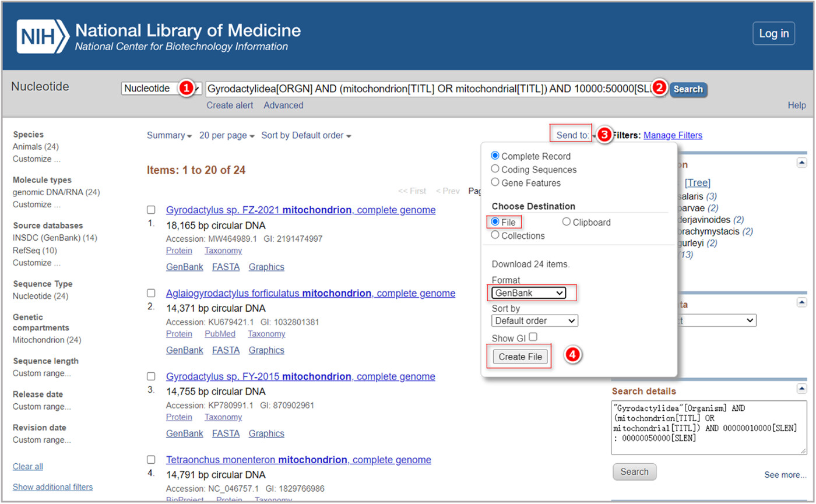816x504 pixels.
Task: Filter by Animals (24) species
Action: pos(36,147)
